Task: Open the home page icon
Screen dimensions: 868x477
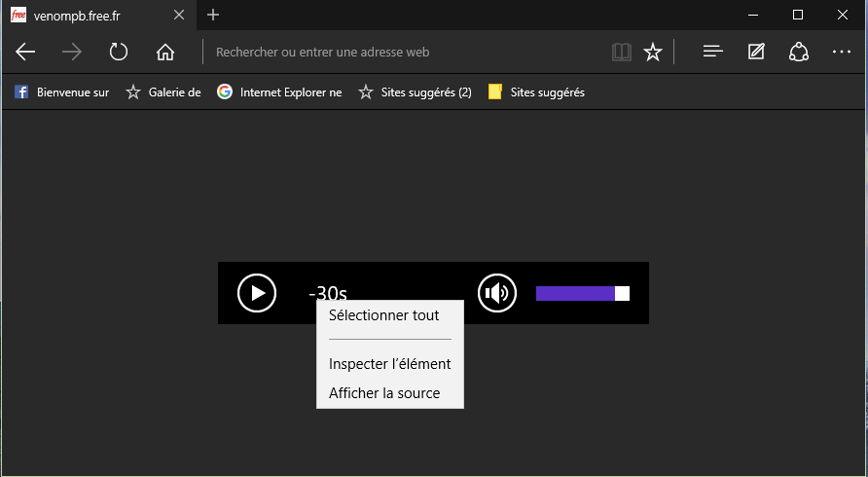Action: pos(165,53)
